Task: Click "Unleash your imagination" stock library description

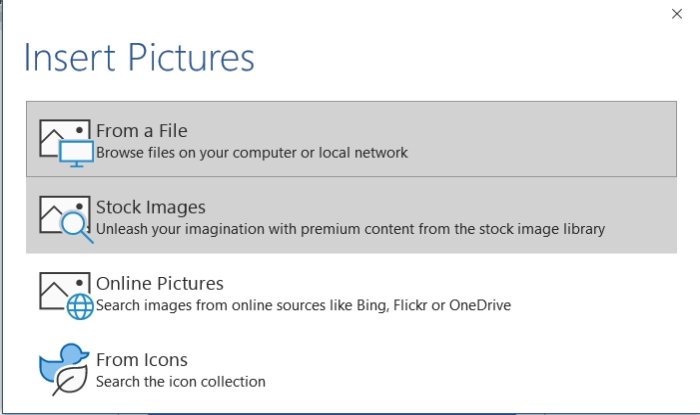Action: tap(350, 229)
